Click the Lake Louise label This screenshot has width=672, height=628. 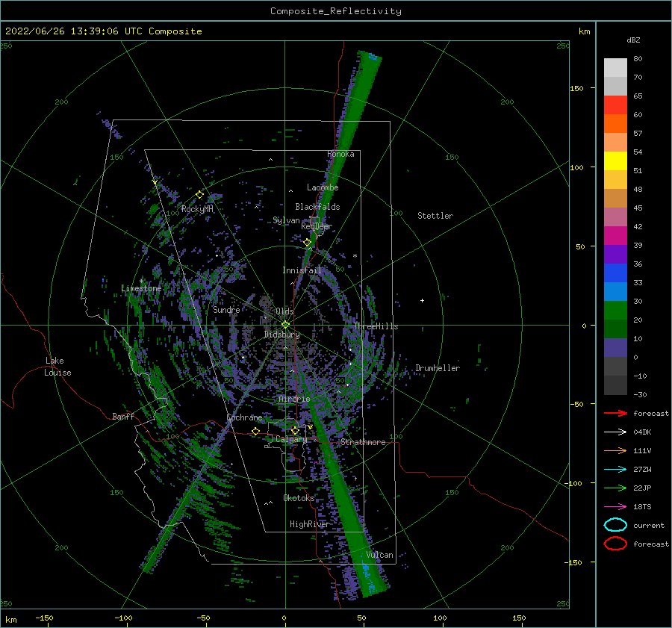(57, 367)
